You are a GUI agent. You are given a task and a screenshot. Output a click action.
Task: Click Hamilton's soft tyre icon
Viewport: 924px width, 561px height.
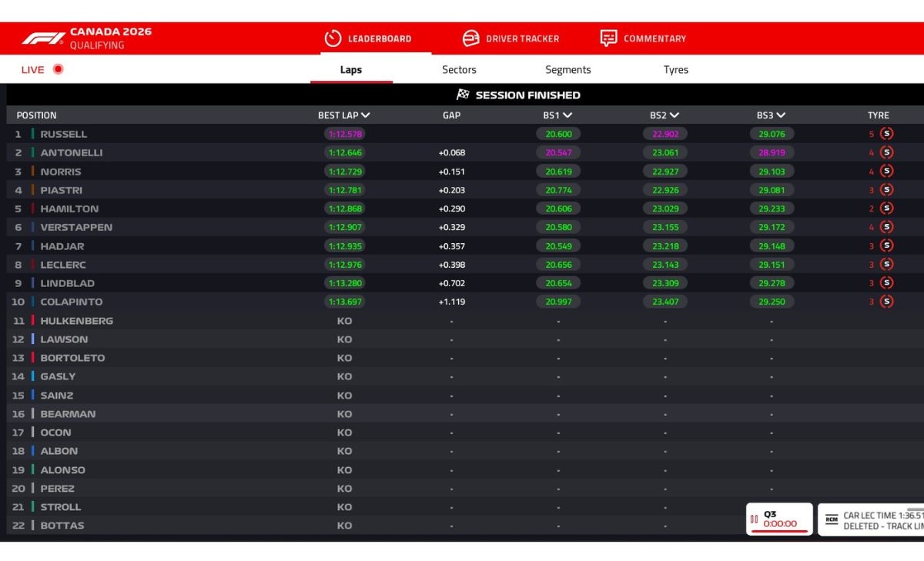coord(886,209)
